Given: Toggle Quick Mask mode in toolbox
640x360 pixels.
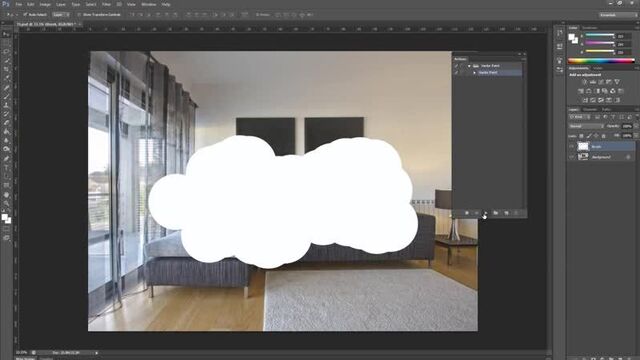Looking at the screenshot, I should 6,230.
